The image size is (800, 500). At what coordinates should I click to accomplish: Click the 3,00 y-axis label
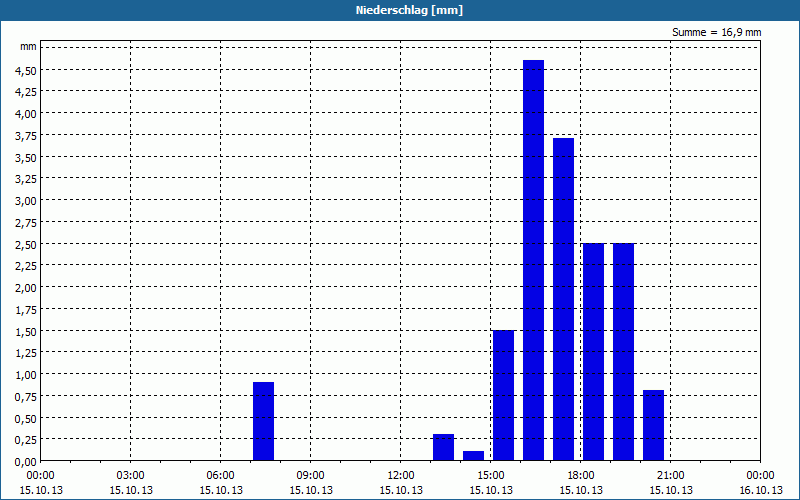point(26,201)
